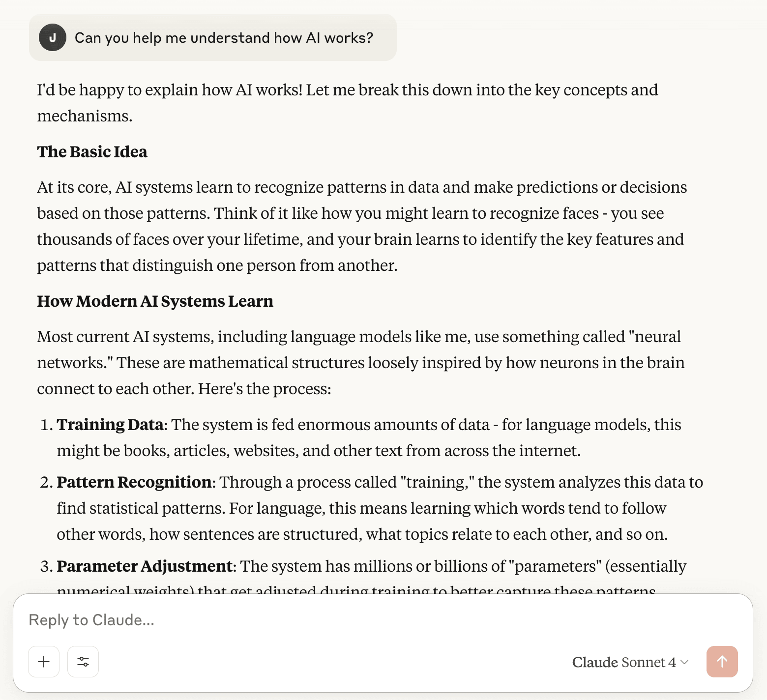The image size is (767, 700).
Task: Click the heading The Basic Idea
Action: point(92,151)
